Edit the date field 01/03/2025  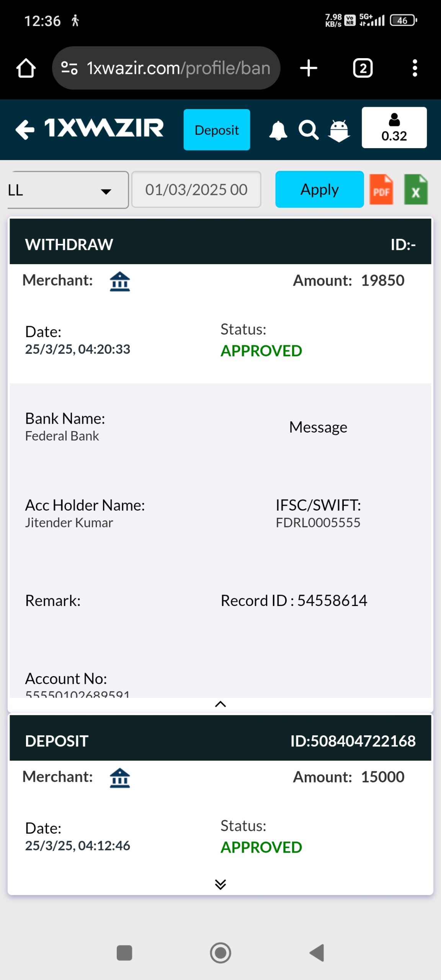click(196, 189)
